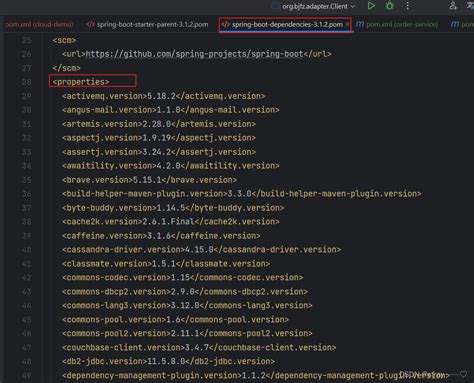The height and width of the screenshot is (383, 474).
Task: Click the cassandra-driver.version 4.15.0 line
Action: pos(201,250)
